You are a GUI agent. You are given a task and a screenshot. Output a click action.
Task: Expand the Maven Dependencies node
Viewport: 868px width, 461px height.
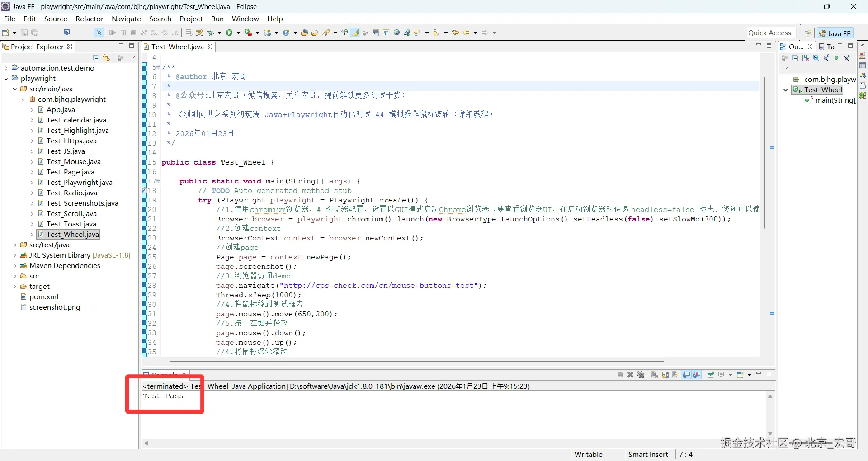coord(15,266)
